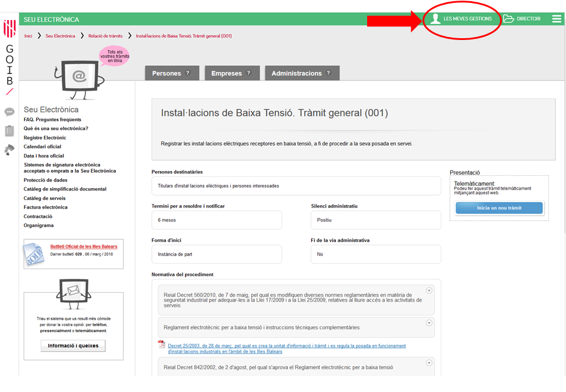Screen dimensions: 566x392
Task: Click the speech bubble icon in the left strip
Action: [9, 112]
